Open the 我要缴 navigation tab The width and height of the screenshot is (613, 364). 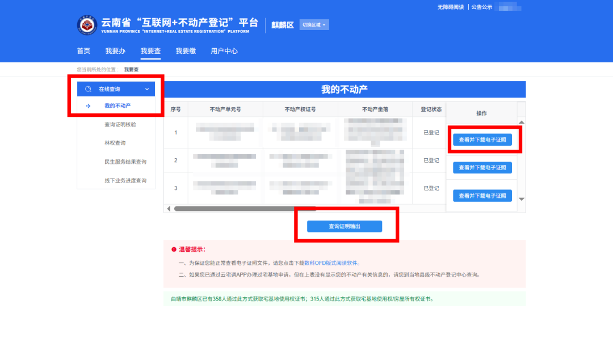point(186,51)
